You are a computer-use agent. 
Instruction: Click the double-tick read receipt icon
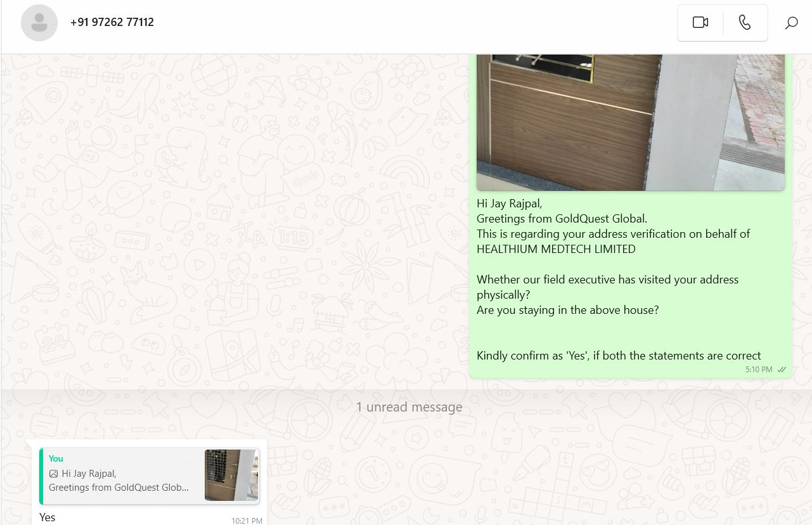(782, 370)
